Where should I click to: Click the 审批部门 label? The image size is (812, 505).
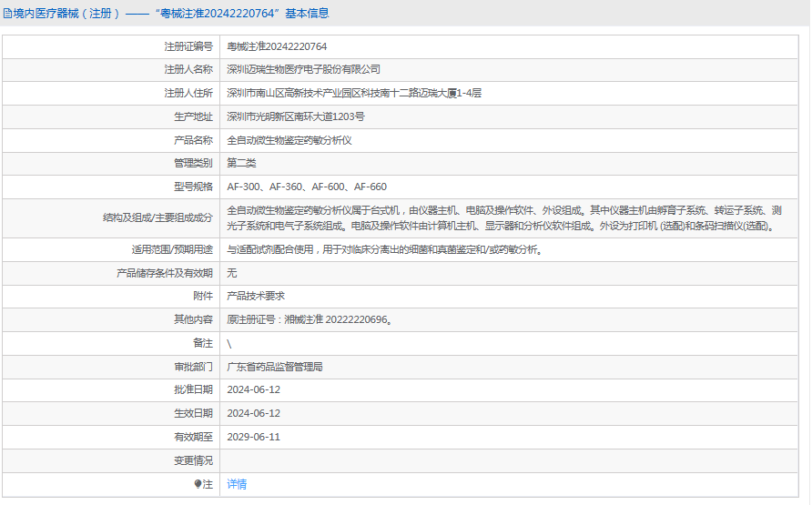(193, 367)
